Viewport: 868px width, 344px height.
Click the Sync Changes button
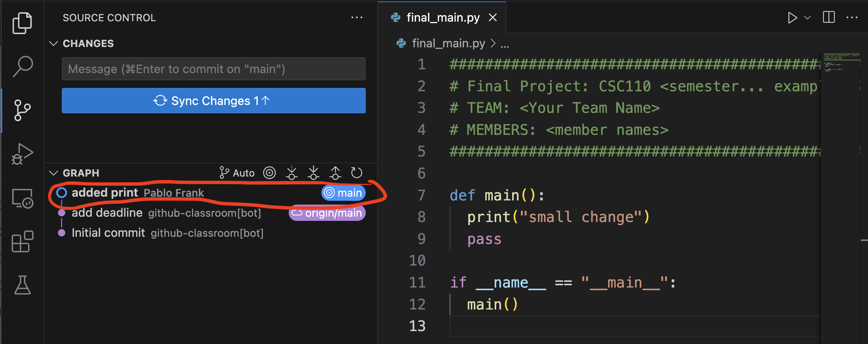pyautogui.click(x=214, y=101)
